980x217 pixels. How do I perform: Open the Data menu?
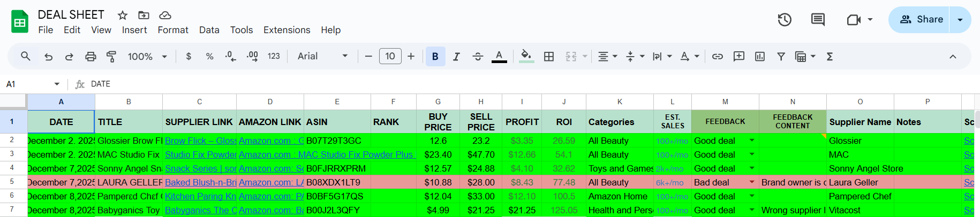tap(209, 30)
